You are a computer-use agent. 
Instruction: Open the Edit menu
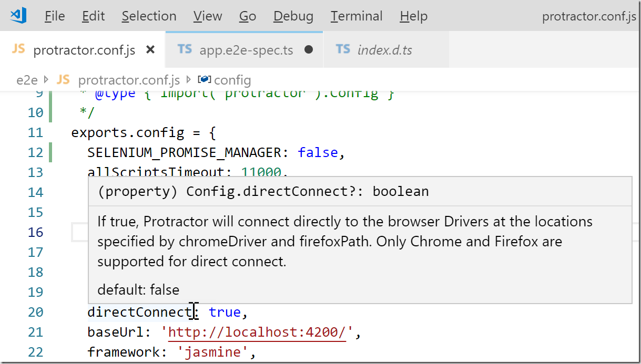pos(94,16)
